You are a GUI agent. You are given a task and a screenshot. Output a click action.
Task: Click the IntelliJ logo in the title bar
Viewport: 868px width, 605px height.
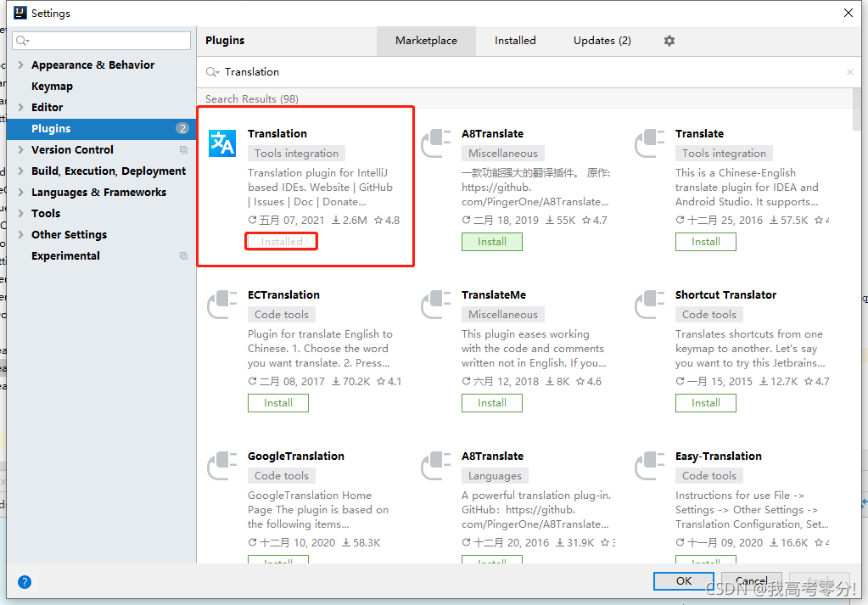tap(20, 13)
